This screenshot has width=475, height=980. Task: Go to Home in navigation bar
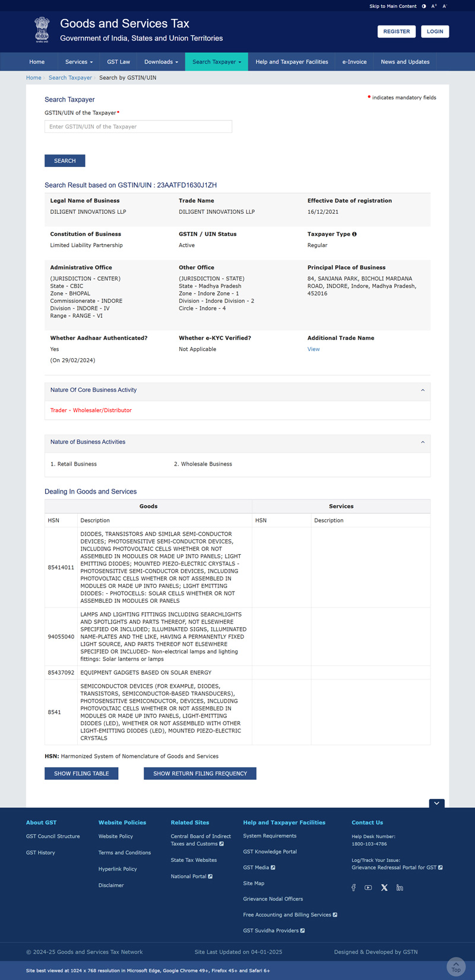[x=37, y=62]
